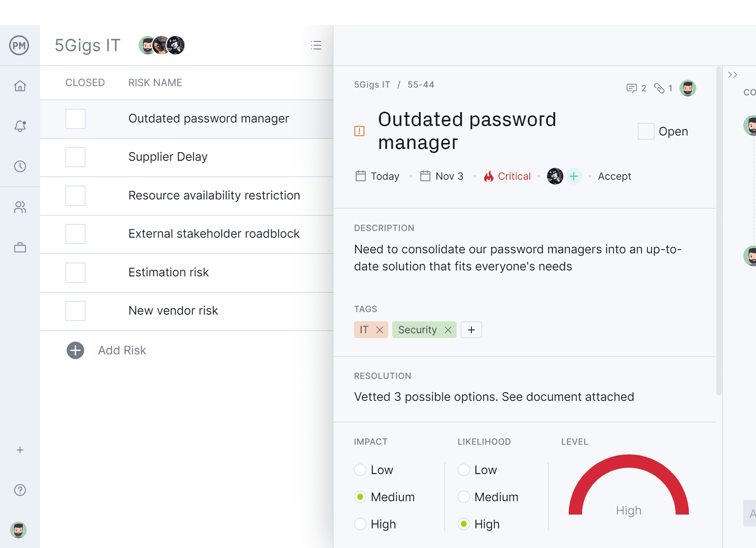Open the clock time-tracking icon
756x548 pixels.
20,166
